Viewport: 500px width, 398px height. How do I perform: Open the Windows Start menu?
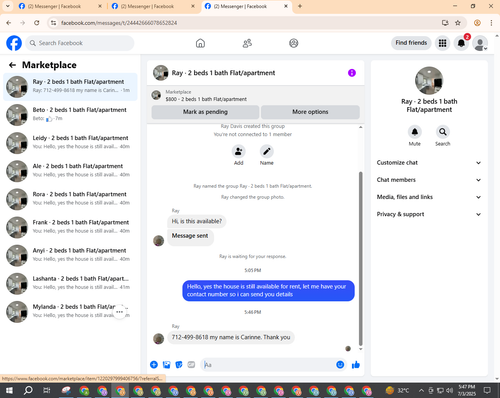(x=9, y=390)
